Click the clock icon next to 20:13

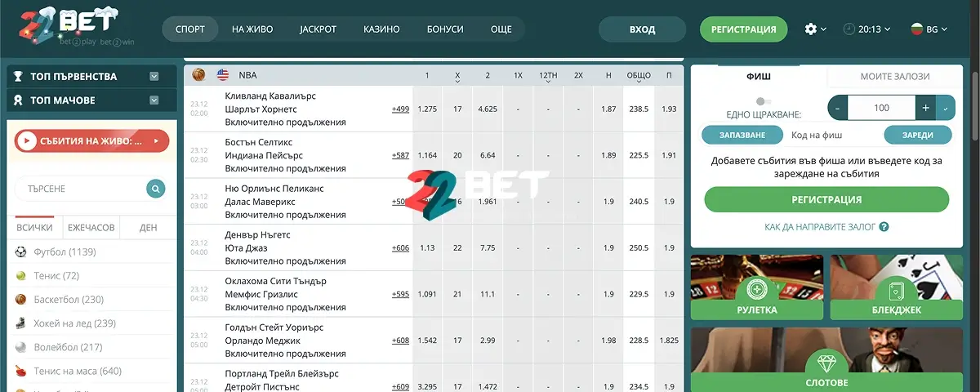[x=849, y=29]
